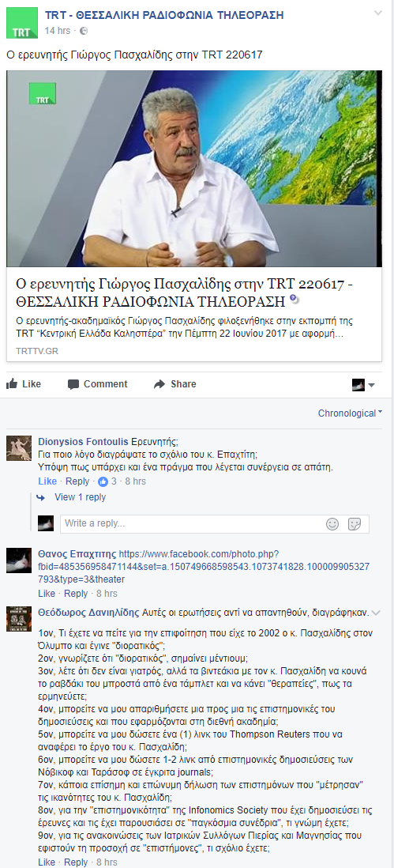Click the Share arrow icon
This screenshot has height=868, width=394.
click(159, 384)
